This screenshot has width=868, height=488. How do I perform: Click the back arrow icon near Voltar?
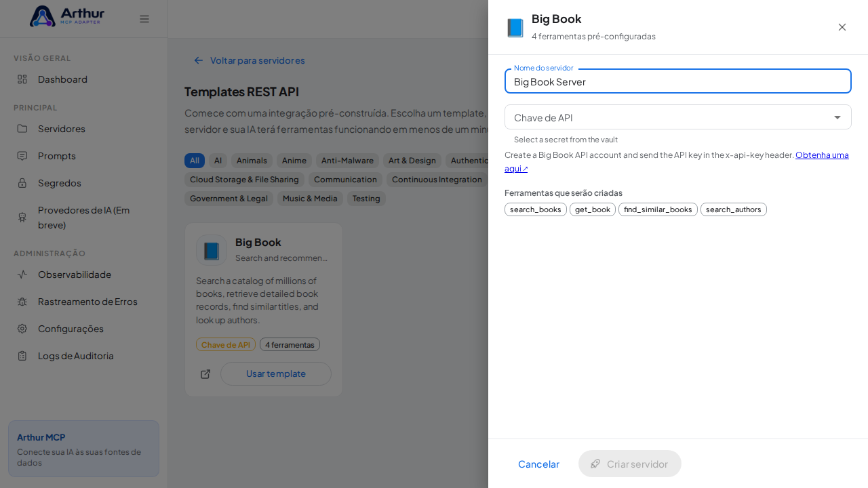tap(199, 60)
